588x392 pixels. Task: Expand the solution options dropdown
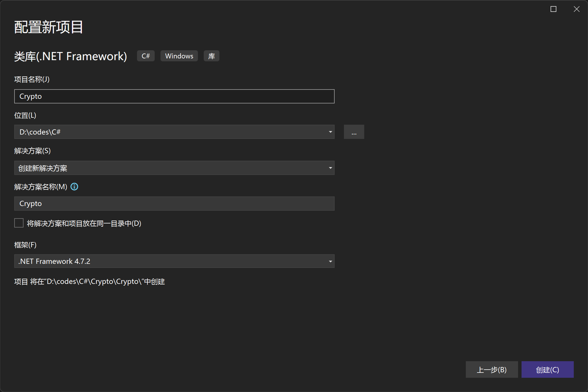330,168
